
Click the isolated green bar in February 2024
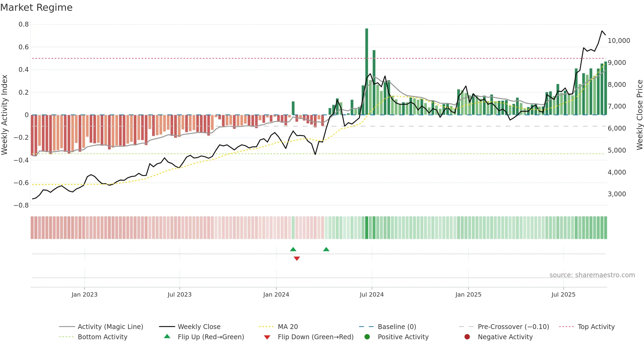293,108
